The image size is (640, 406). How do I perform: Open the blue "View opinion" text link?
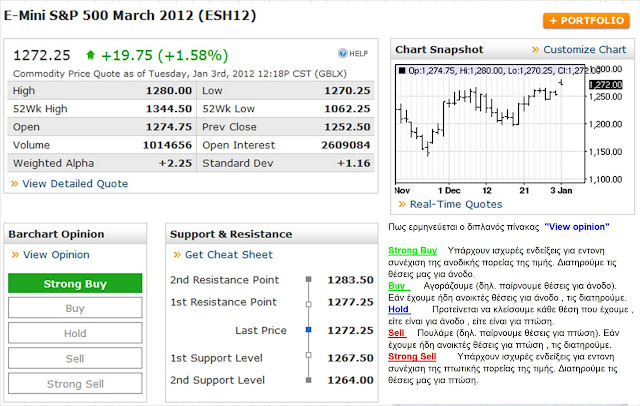[577, 227]
